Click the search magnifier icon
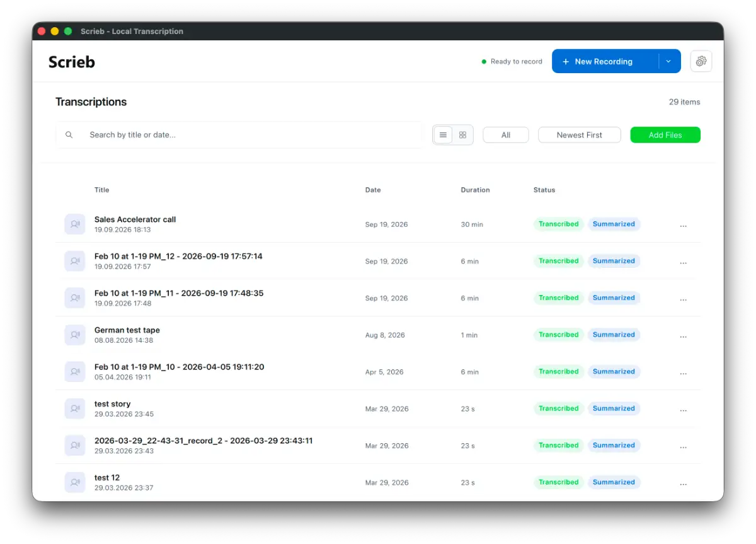The height and width of the screenshot is (544, 756). 69,135
